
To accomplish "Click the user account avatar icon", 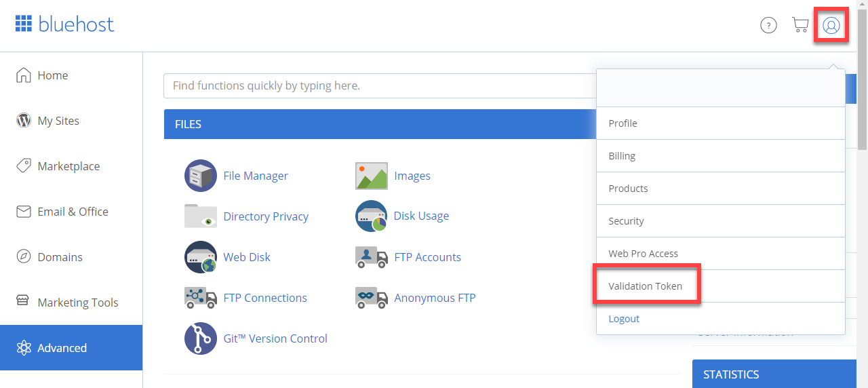I will coord(831,26).
